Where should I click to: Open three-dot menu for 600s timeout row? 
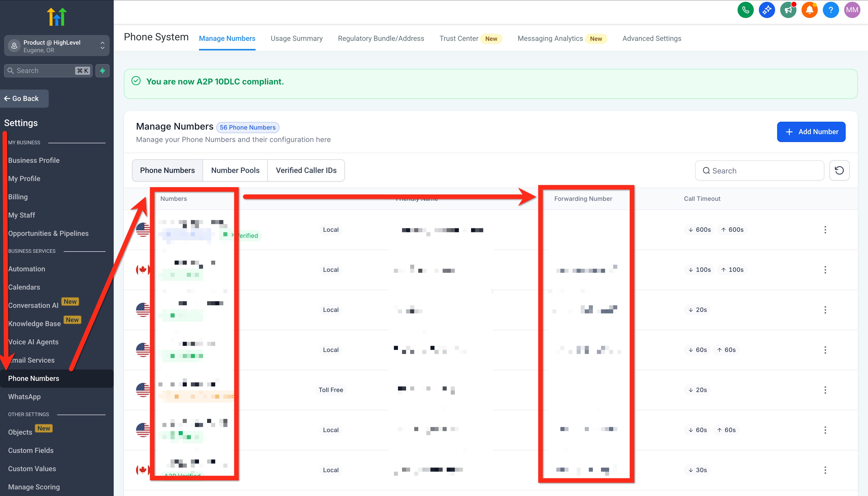[825, 229]
